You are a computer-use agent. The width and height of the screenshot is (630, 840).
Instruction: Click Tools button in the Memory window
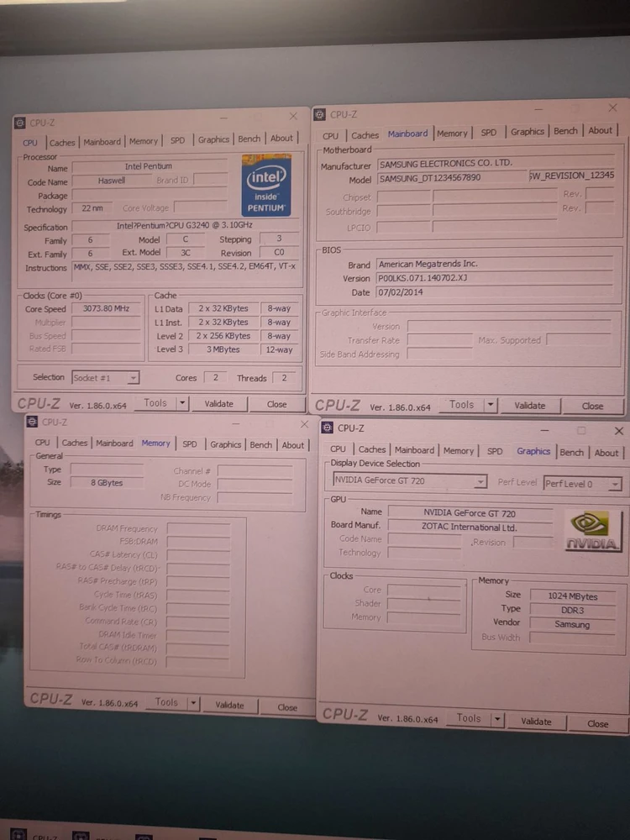point(166,701)
